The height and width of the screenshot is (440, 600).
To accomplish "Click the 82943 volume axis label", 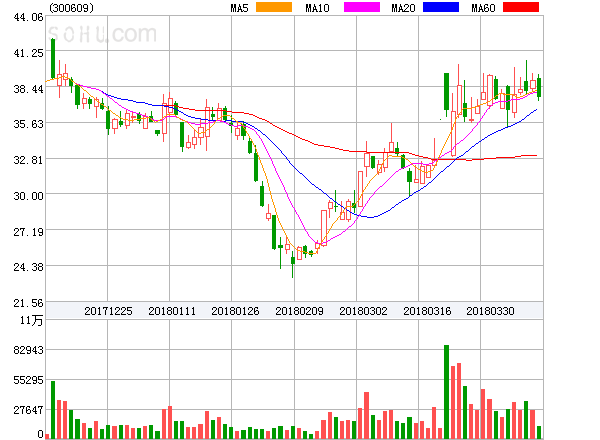I will (28, 350).
